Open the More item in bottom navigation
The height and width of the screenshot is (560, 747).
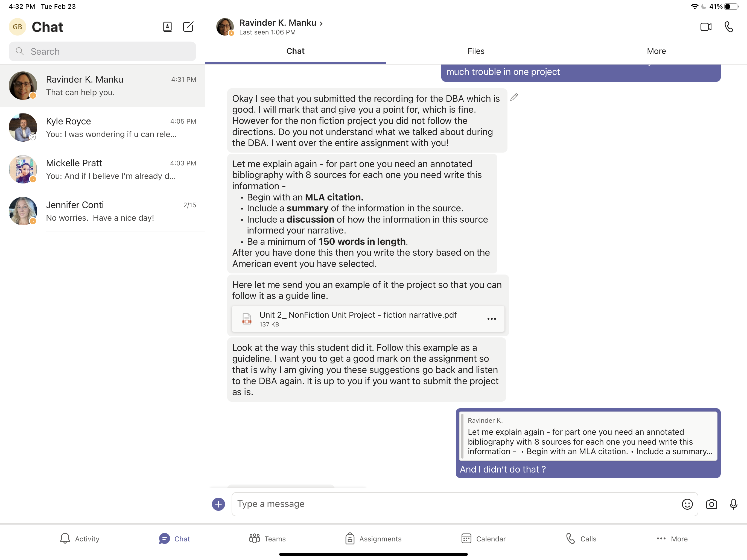tap(672, 539)
